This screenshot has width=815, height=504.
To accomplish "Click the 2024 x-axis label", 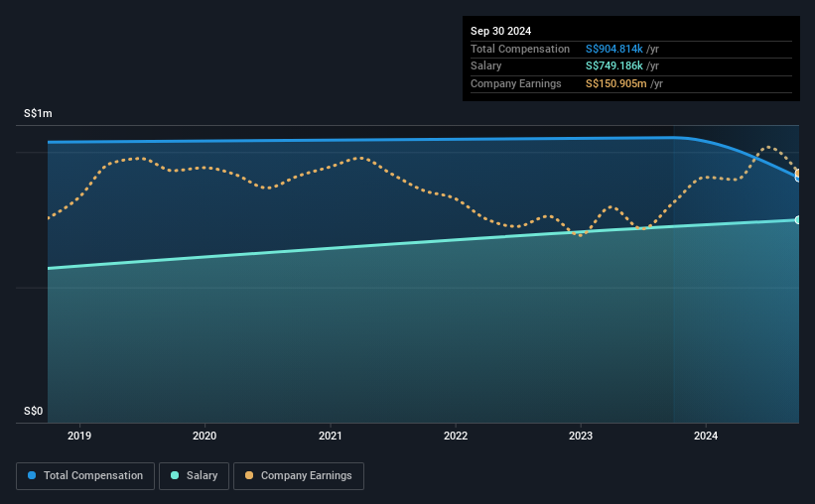I will pyautogui.click(x=706, y=436).
